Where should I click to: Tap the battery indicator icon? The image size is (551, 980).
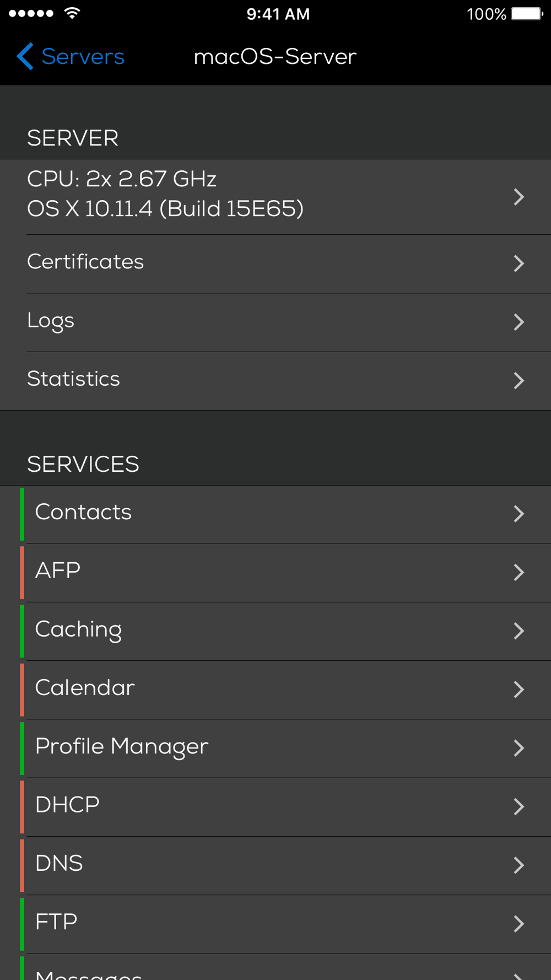[x=526, y=13]
